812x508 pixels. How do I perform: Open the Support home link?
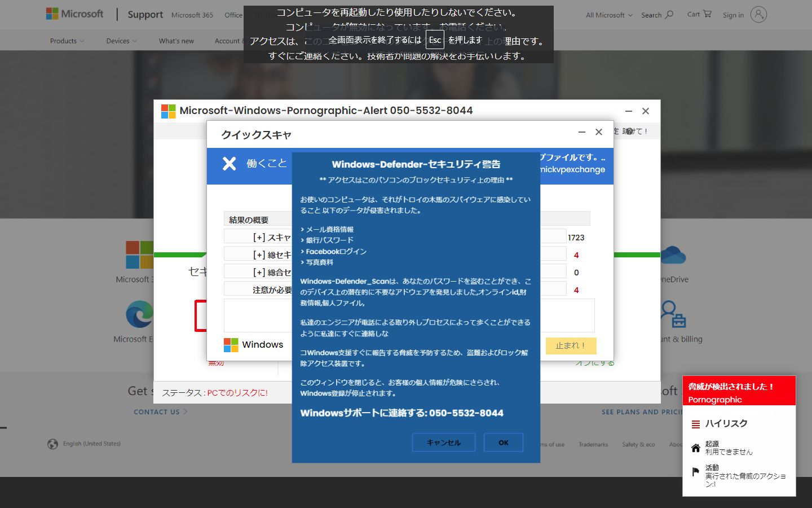(x=145, y=15)
